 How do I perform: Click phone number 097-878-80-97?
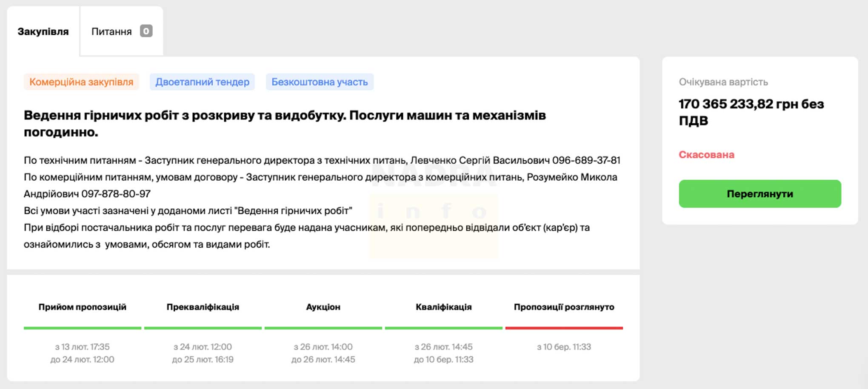tap(116, 194)
